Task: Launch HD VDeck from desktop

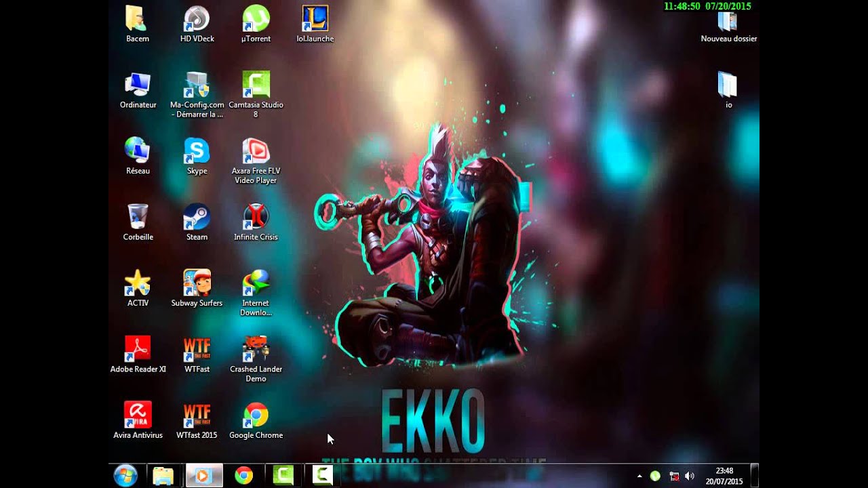Action: pos(197,24)
